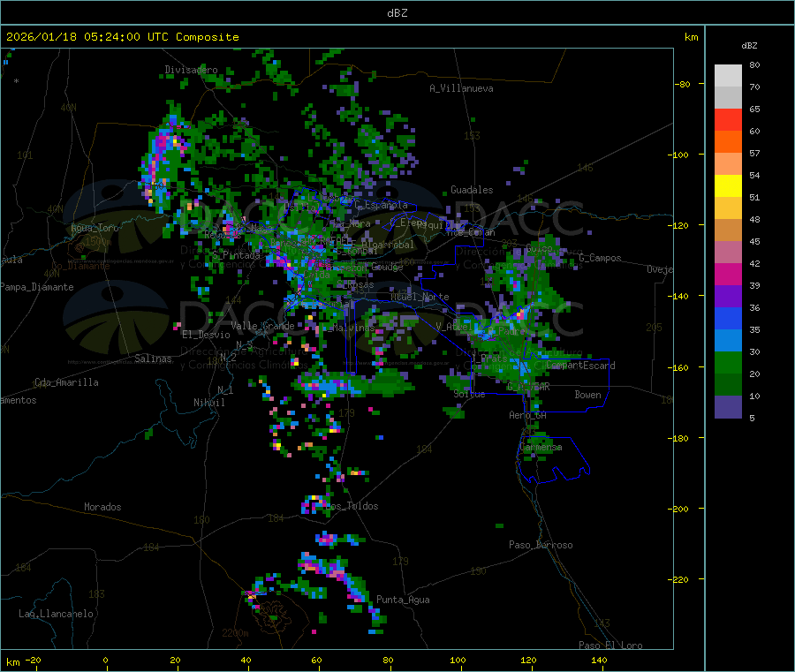Screen dimensions: 795x672
Task: Click the Morados map label
Action: tap(102, 507)
